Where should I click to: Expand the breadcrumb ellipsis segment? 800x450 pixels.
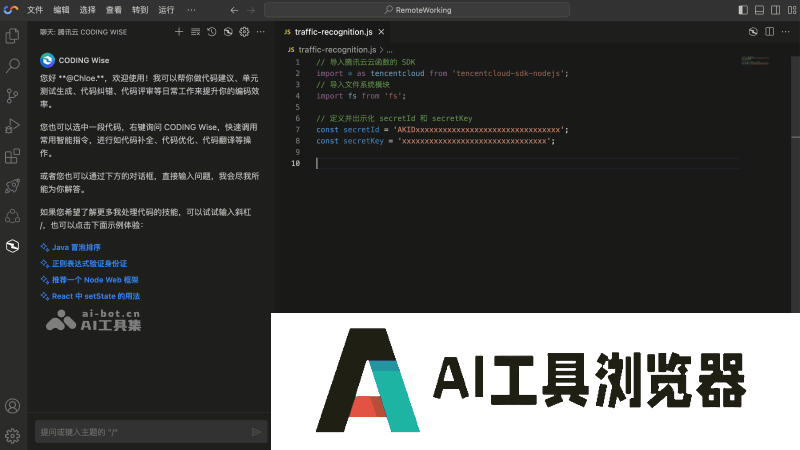coord(390,50)
